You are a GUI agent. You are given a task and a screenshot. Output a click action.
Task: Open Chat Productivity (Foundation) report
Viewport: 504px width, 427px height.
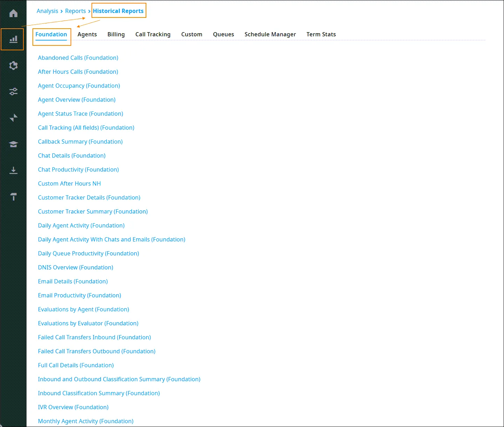pos(78,169)
